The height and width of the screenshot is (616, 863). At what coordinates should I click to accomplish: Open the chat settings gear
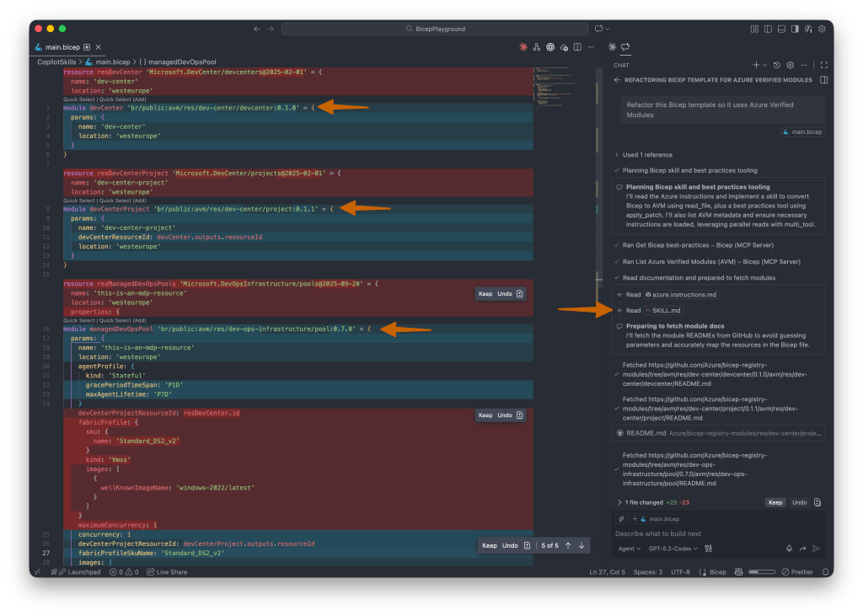(790, 65)
